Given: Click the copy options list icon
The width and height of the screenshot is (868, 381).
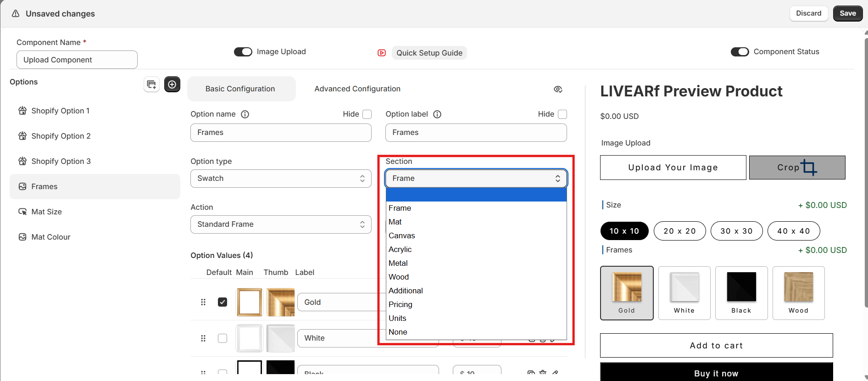Looking at the screenshot, I should tap(151, 84).
